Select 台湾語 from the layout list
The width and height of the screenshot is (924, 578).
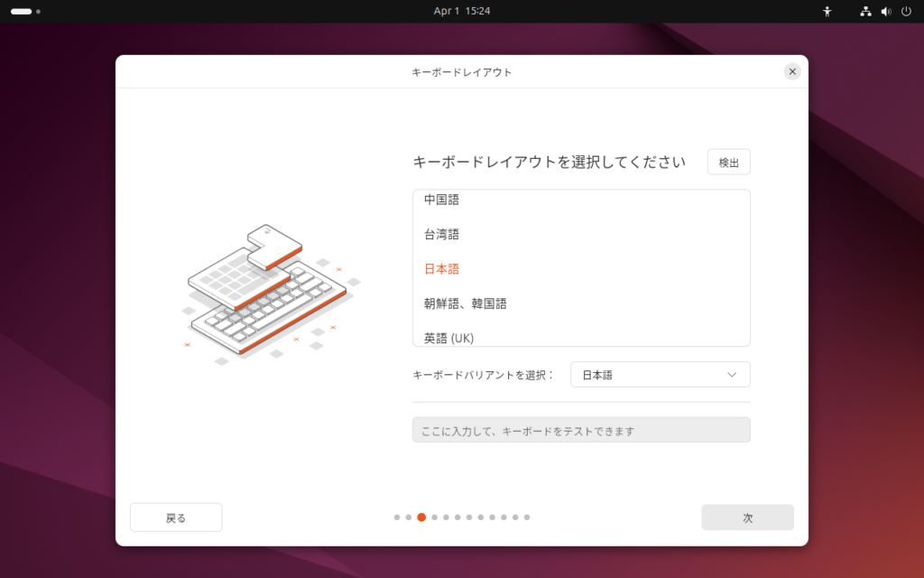[441, 235]
